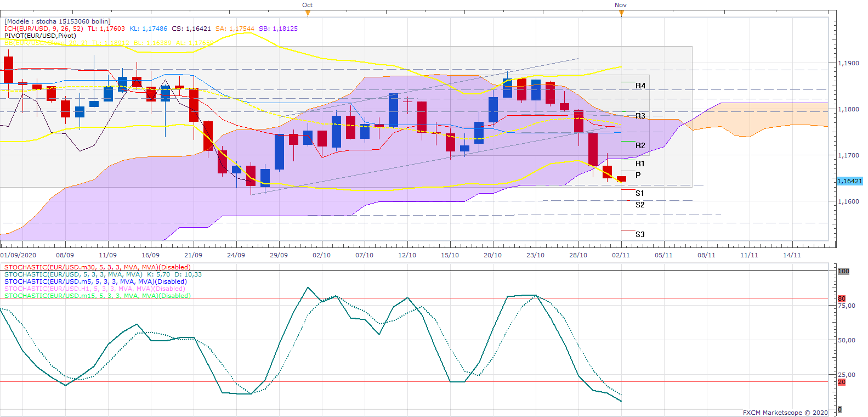868x417 pixels.
Task: Click the stochastic K: 5,70 value
Action: 158,274
